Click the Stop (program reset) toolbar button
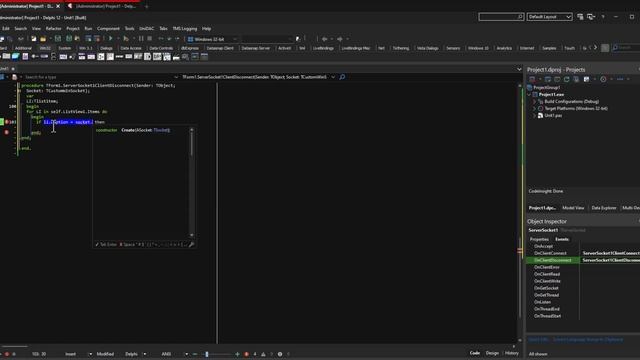The height and width of the screenshot is (360, 640). pyautogui.click(x=150, y=39)
